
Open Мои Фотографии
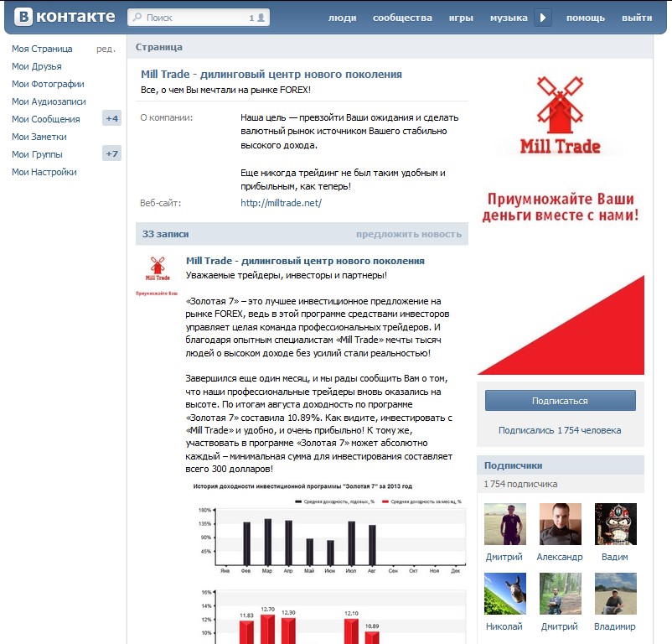tap(48, 84)
